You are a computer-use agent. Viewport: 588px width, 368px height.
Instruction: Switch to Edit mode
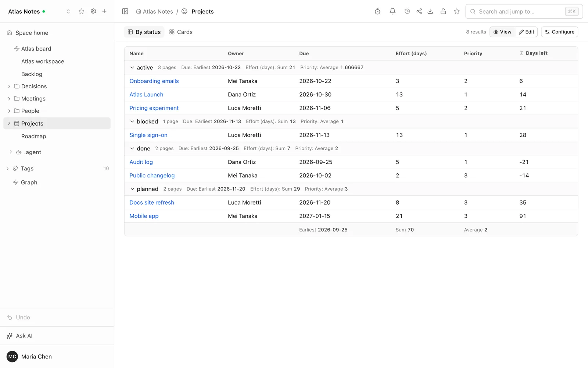(x=527, y=32)
